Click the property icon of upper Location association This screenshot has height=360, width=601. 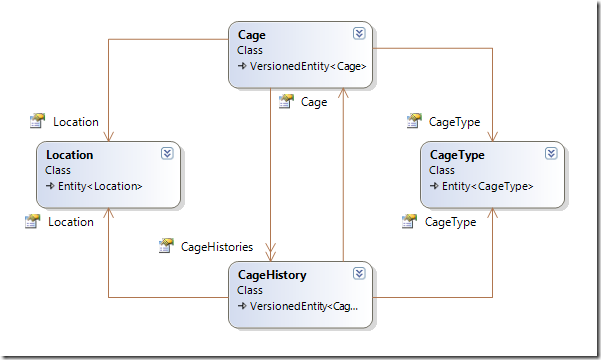click(x=37, y=121)
